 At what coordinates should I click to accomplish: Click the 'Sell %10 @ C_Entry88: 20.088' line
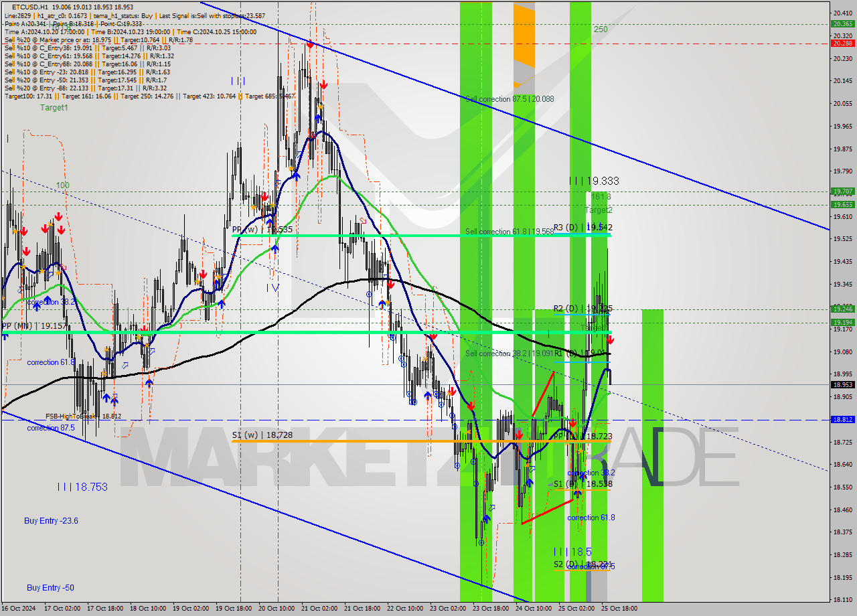88,64
